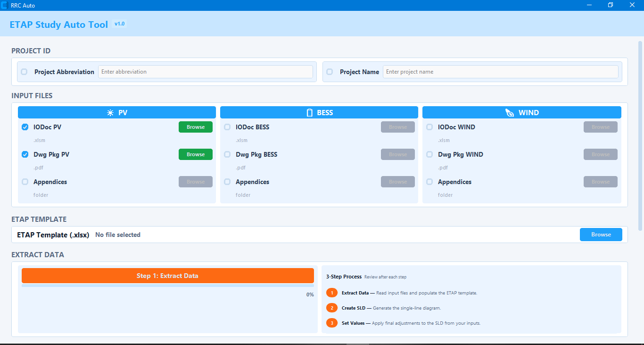Screen dimensions: 644x345
Task: Click the '3-Step Process' heading
Action: point(344,277)
